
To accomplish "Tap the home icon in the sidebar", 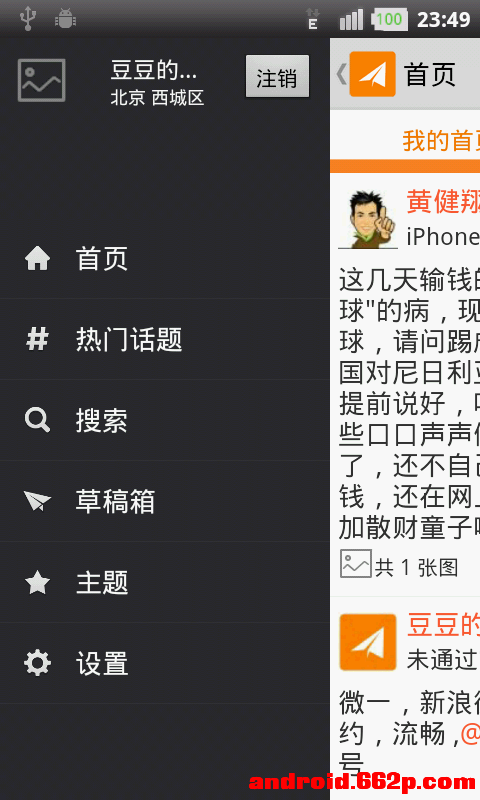I will pos(38,258).
